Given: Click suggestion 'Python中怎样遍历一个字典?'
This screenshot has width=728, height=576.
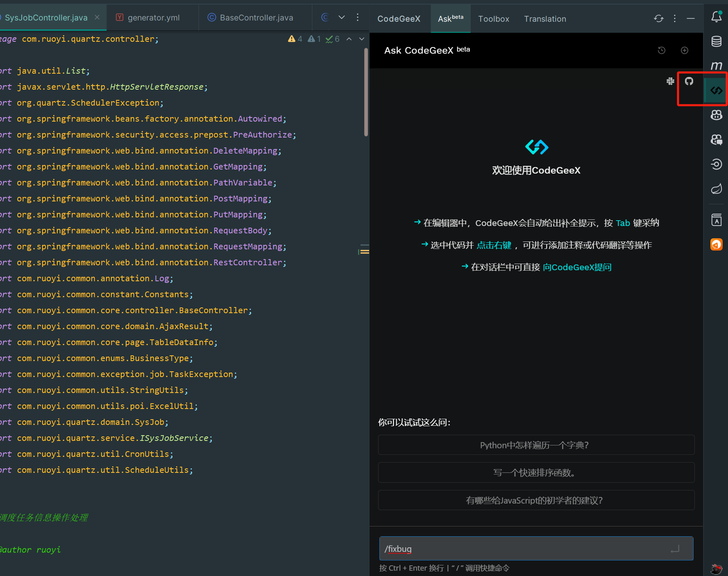Looking at the screenshot, I should click(536, 445).
